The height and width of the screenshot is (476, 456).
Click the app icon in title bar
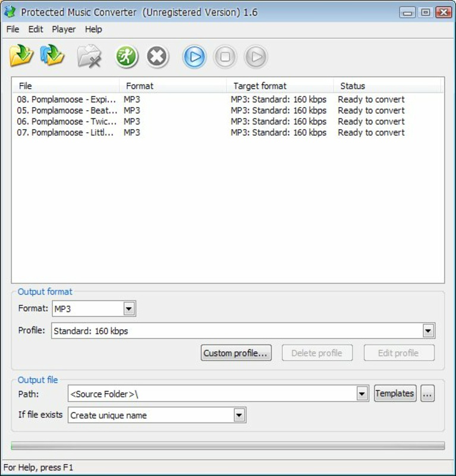point(10,11)
